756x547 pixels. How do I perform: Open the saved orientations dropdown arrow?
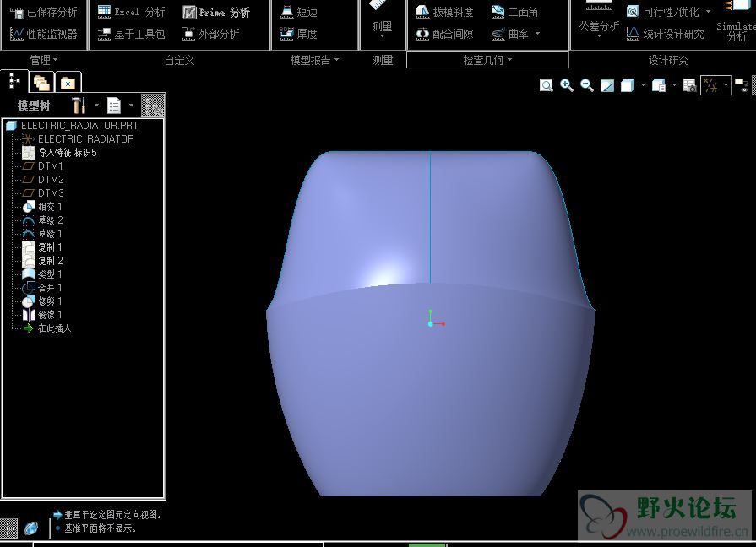(674, 86)
